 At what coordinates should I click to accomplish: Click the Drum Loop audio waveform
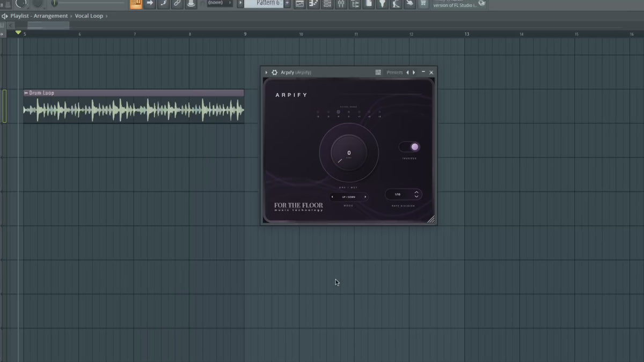134,110
